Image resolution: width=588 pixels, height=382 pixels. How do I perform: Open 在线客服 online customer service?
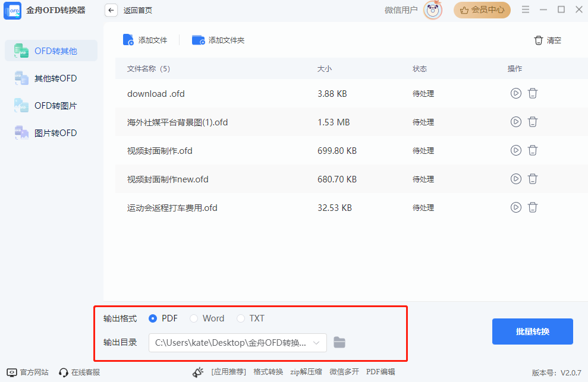(80, 372)
